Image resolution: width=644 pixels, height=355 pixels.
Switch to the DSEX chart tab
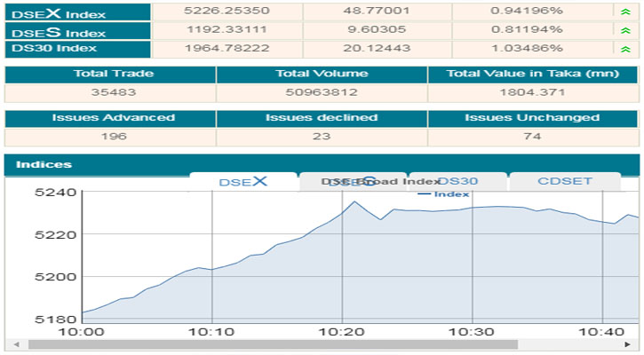coord(243,181)
